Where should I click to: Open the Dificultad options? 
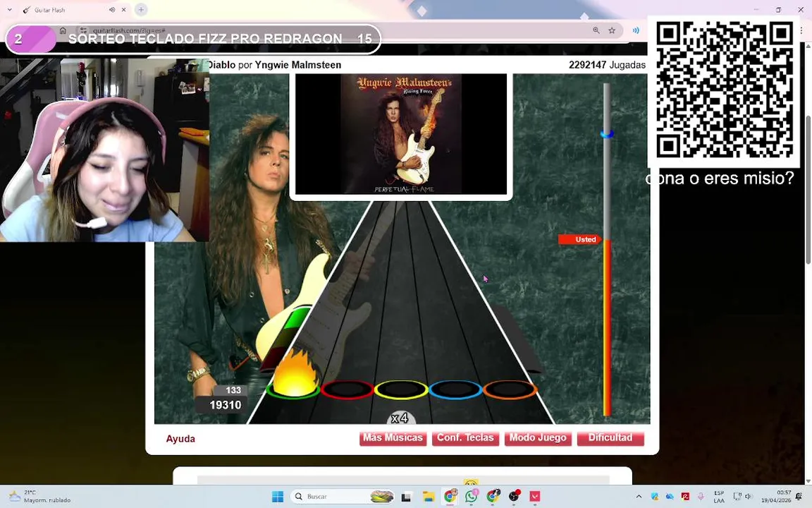coord(610,438)
